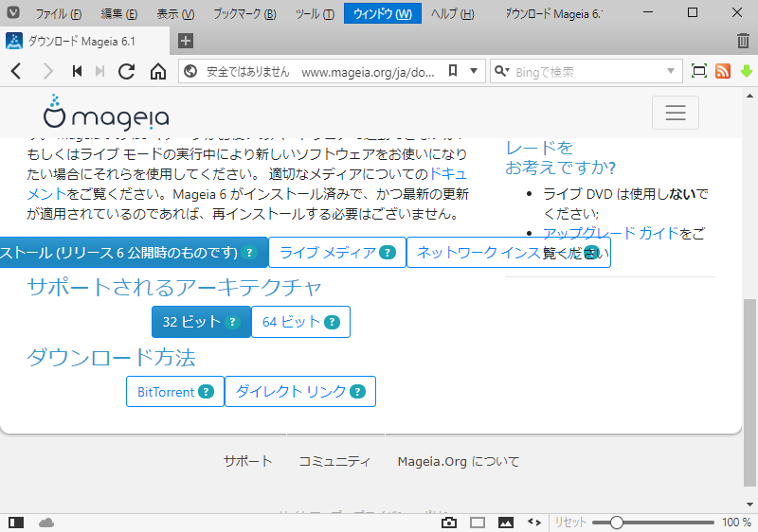Open the Mageia.Org について footer link

click(459, 462)
